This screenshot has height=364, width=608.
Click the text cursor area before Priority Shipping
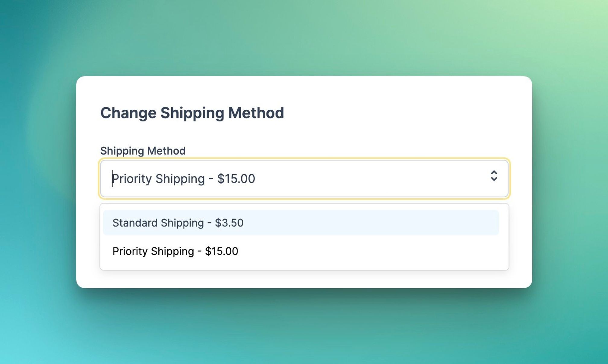click(x=112, y=178)
